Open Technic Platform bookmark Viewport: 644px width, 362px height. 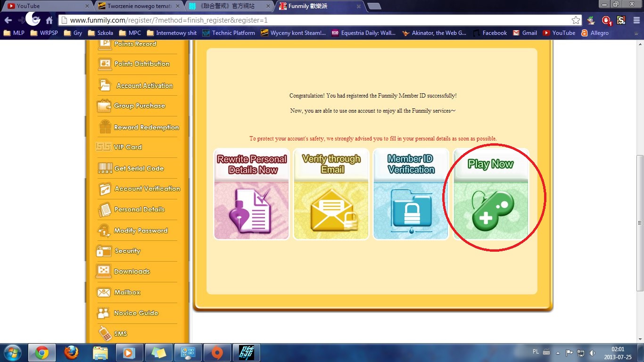(229, 33)
